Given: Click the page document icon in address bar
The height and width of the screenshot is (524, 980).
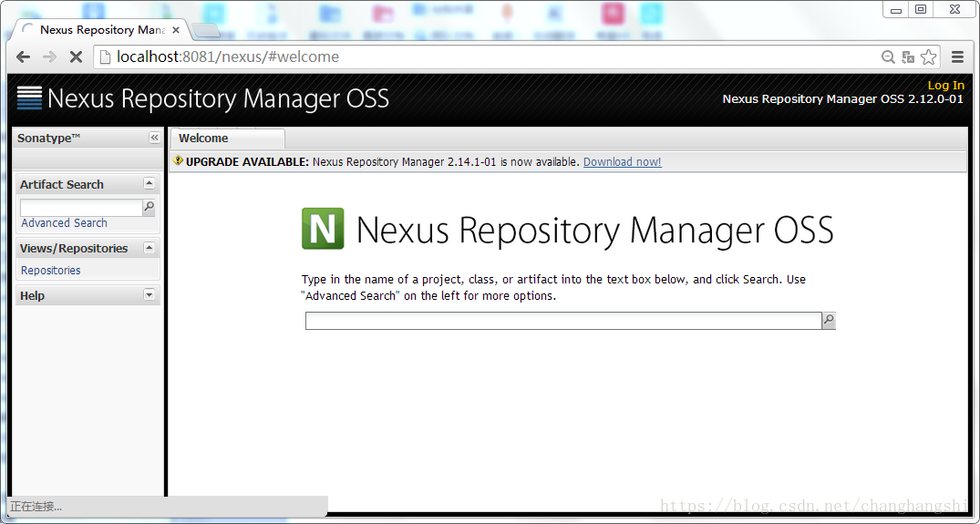Looking at the screenshot, I should coord(106,57).
